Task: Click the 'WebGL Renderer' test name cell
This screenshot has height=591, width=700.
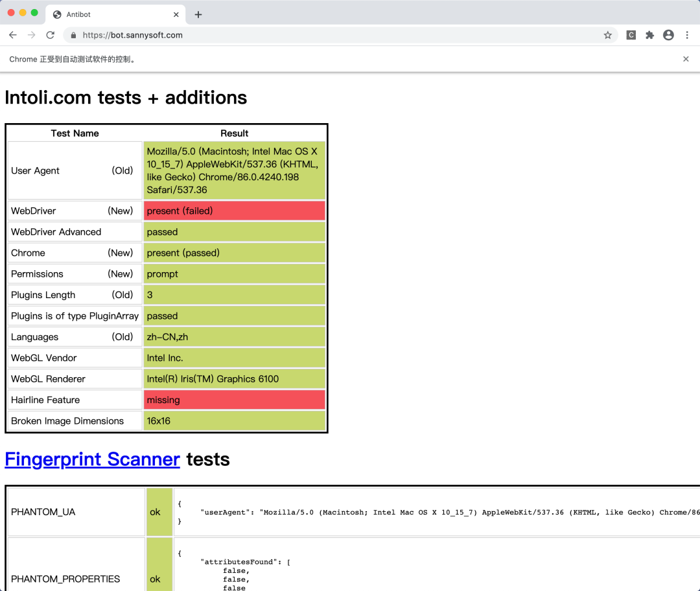Action: pos(75,378)
